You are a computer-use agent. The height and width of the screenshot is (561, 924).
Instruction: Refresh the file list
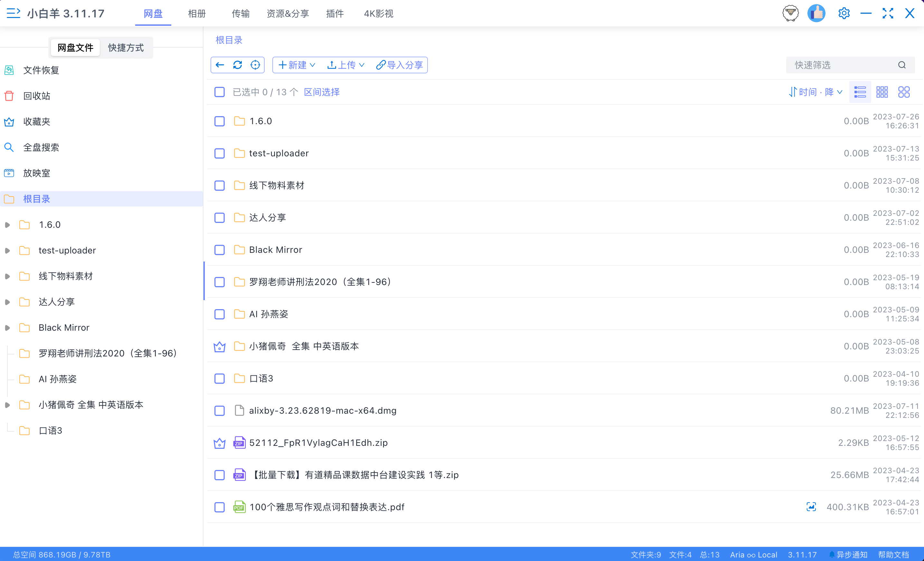(x=237, y=65)
